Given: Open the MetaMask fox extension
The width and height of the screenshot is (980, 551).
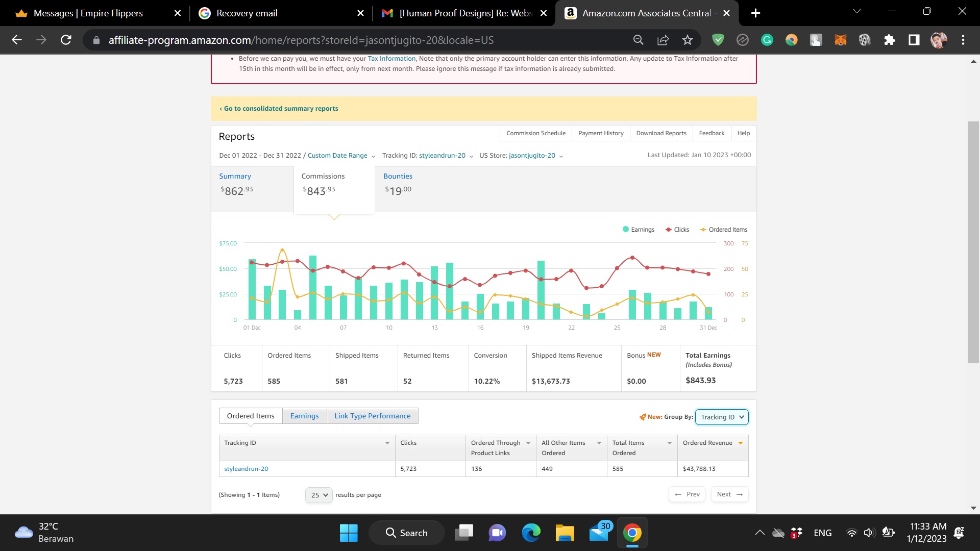Looking at the screenshot, I should (840, 40).
